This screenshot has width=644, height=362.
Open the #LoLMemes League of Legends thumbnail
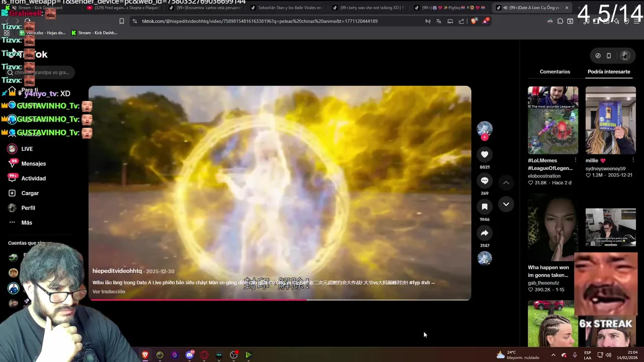553,120
